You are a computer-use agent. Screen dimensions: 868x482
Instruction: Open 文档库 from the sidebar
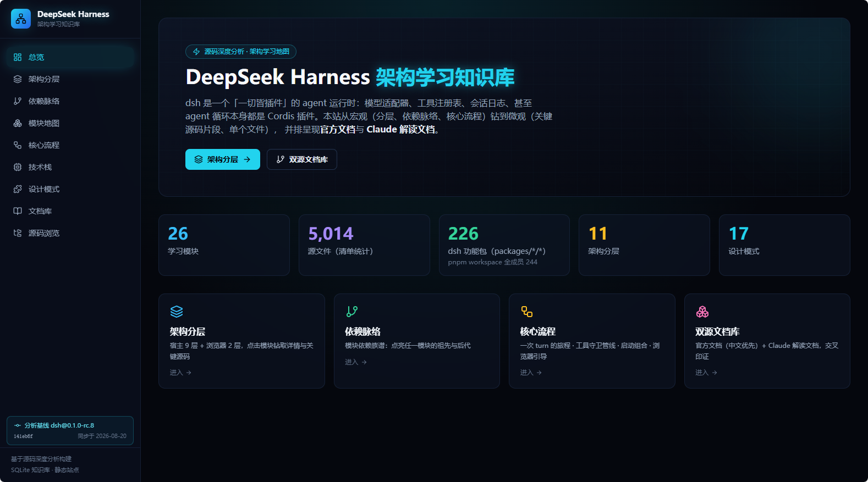tap(70, 211)
